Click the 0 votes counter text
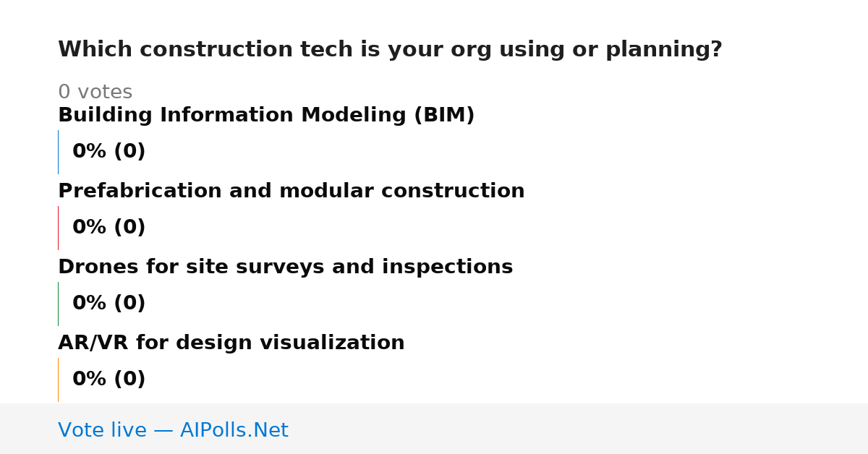Image resolution: width=868 pixels, height=454 pixels. (95, 93)
